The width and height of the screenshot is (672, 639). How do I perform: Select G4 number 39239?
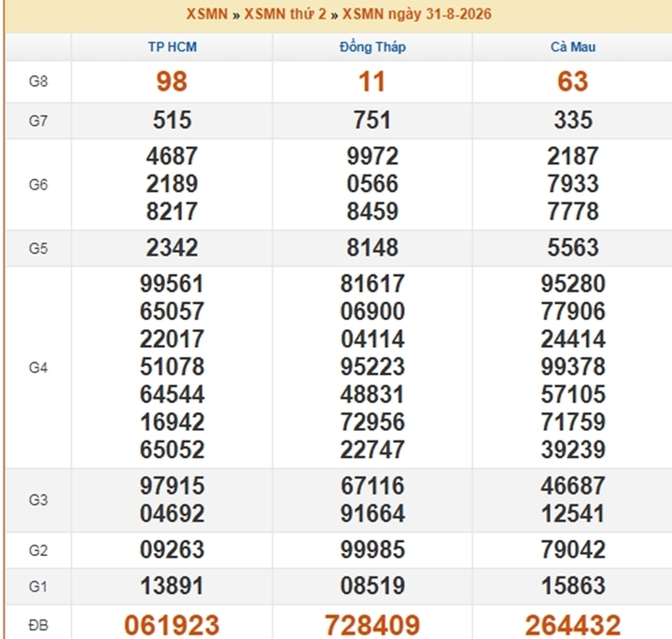573,450
